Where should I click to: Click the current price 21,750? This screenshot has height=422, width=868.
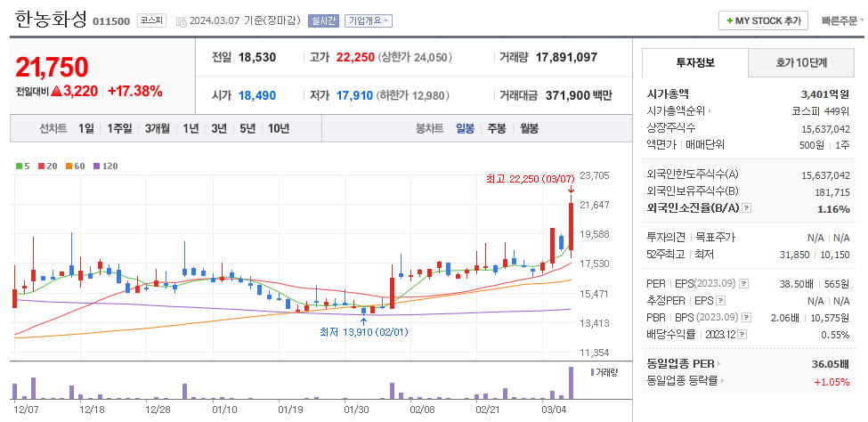click(52, 68)
